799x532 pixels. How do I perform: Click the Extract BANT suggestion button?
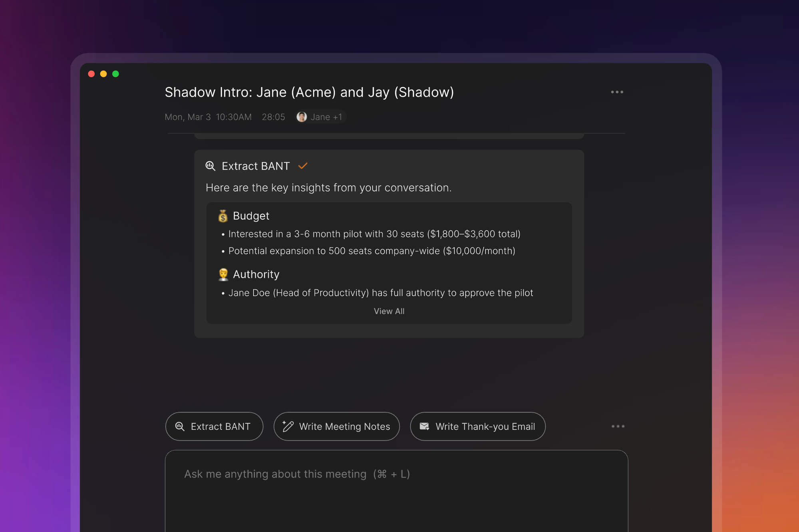[x=214, y=426]
